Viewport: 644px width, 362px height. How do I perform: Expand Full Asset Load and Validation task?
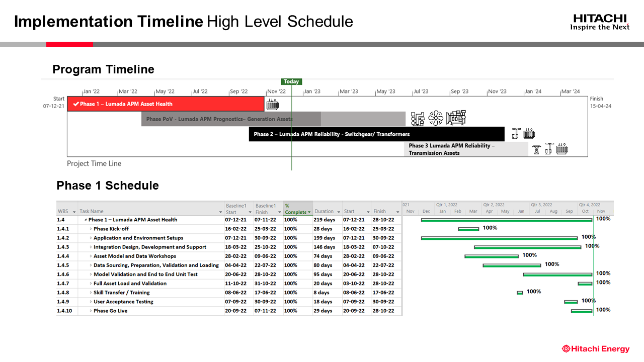coord(91,284)
